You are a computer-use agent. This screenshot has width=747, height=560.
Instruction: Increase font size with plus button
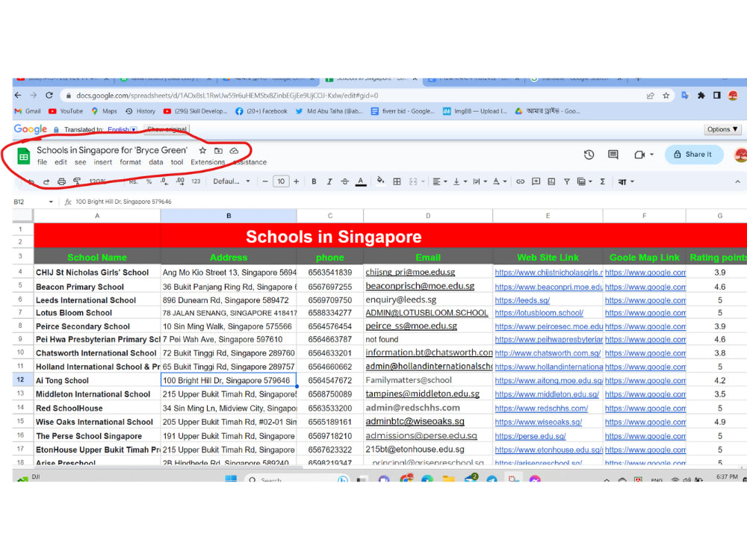(x=297, y=181)
